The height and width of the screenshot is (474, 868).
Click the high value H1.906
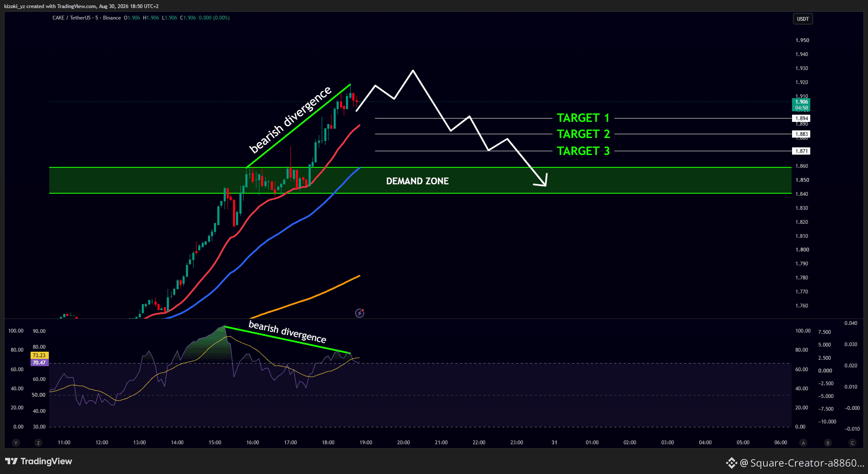[151, 18]
